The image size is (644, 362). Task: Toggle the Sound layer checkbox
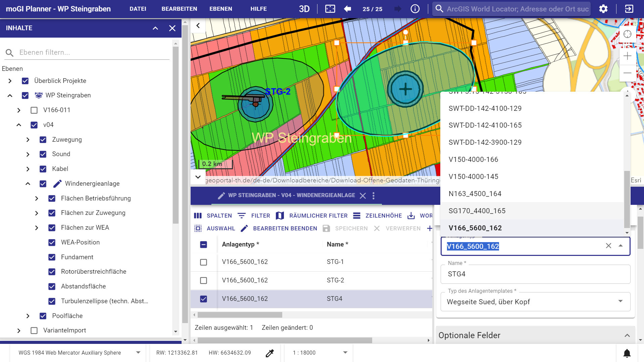pos(43,154)
